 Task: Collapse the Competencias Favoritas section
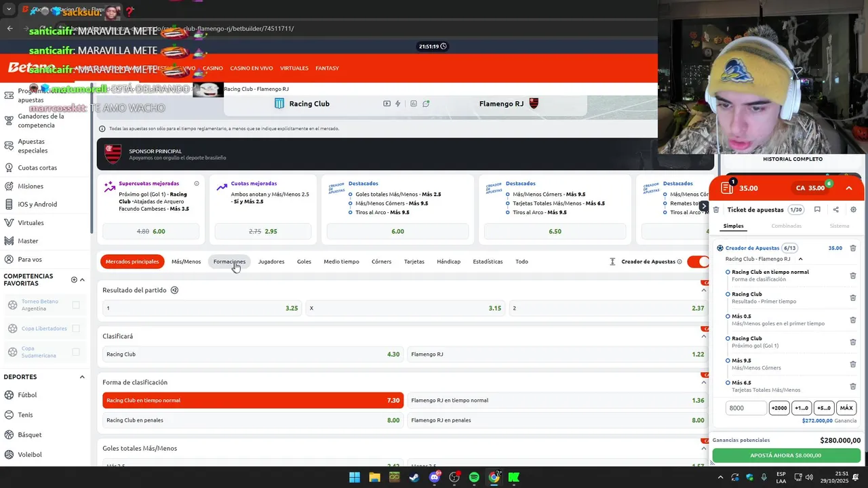point(83,280)
